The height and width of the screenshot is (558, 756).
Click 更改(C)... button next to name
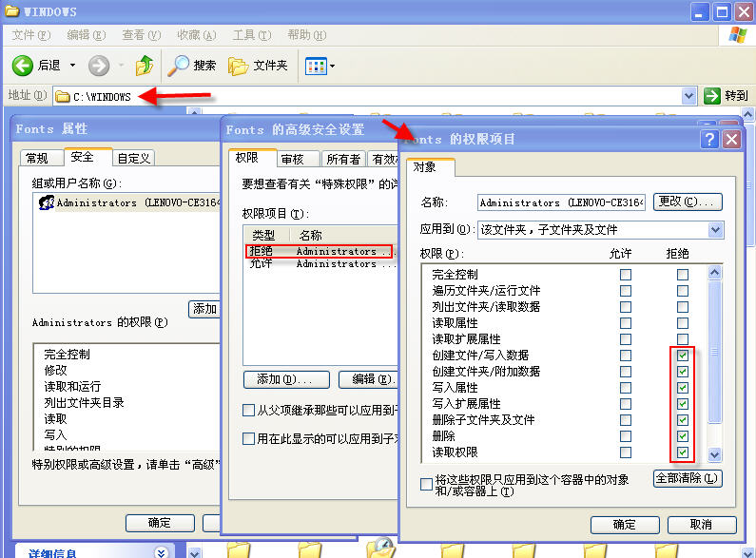[x=688, y=202]
